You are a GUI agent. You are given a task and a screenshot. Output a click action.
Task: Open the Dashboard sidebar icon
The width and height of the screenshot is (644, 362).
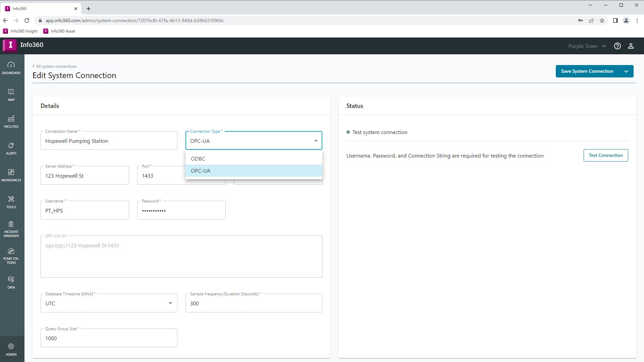coord(11,68)
